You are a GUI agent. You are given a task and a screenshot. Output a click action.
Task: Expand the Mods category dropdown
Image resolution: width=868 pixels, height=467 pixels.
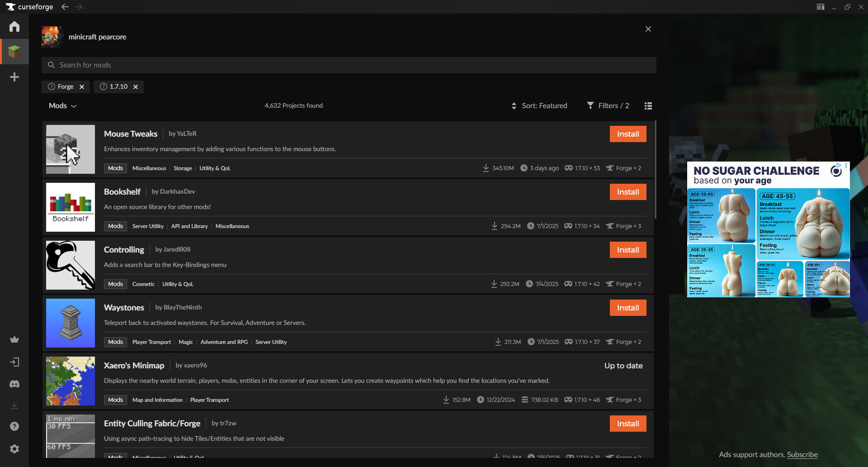coord(63,106)
